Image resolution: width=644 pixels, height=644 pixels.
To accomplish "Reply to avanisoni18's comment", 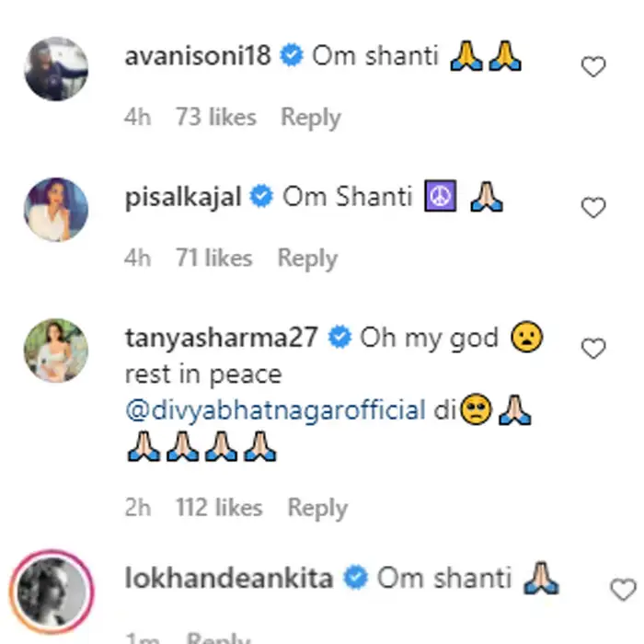I will pos(310,118).
